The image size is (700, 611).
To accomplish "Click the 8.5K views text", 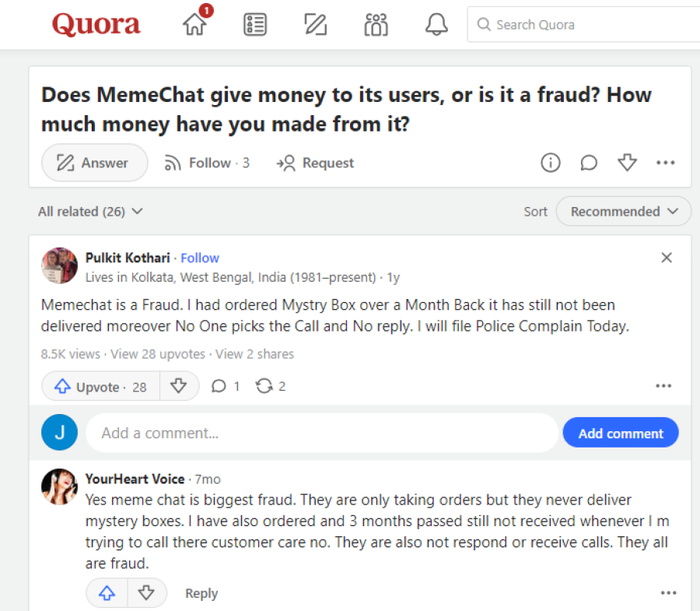I will coord(71,354).
